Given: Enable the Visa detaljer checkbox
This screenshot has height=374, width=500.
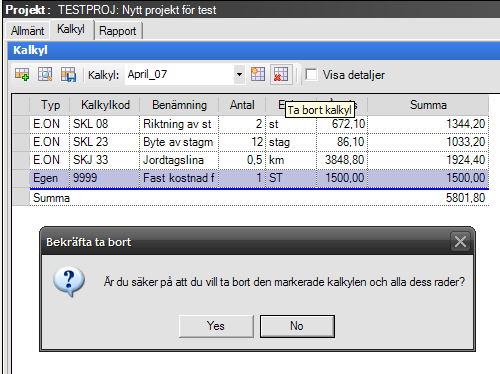Looking at the screenshot, I should pos(311,75).
